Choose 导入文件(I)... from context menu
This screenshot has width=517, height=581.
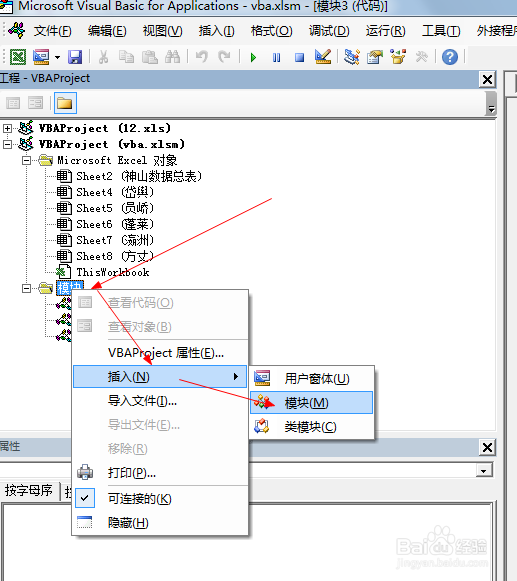160,401
